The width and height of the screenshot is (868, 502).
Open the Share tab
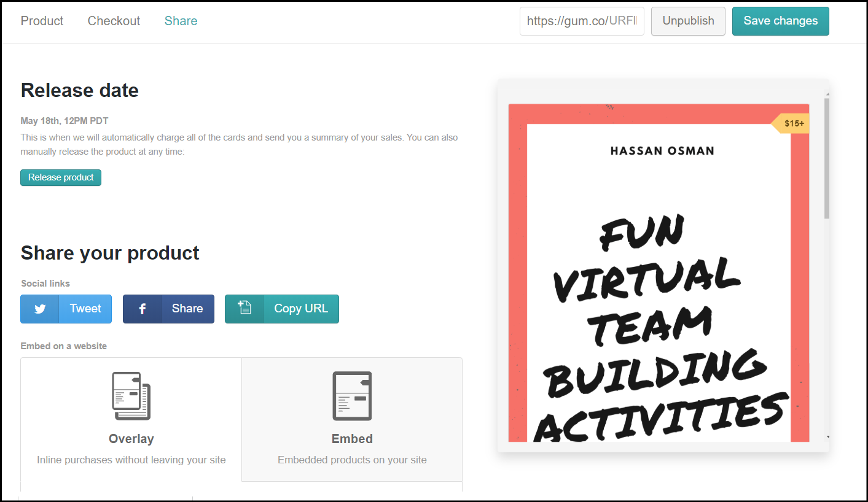(x=181, y=20)
